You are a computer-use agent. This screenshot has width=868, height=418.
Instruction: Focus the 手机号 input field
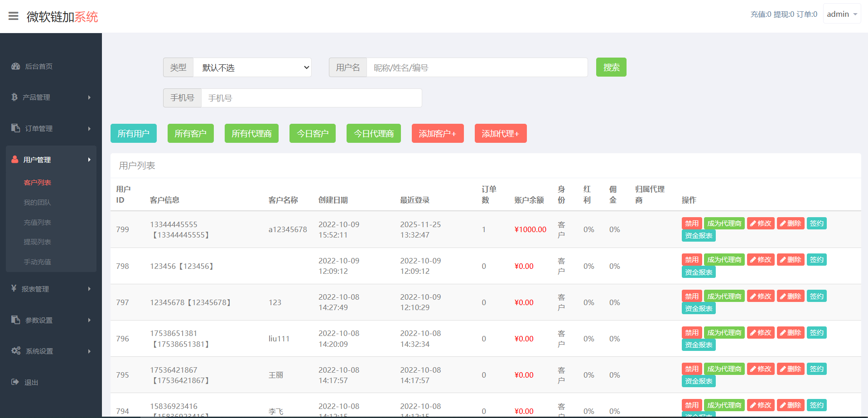(x=311, y=98)
